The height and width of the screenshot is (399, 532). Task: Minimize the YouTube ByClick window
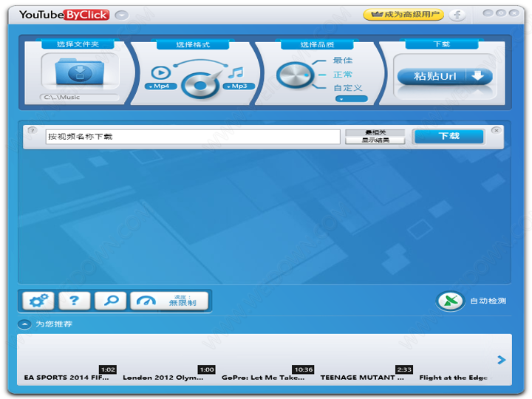[x=488, y=13]
